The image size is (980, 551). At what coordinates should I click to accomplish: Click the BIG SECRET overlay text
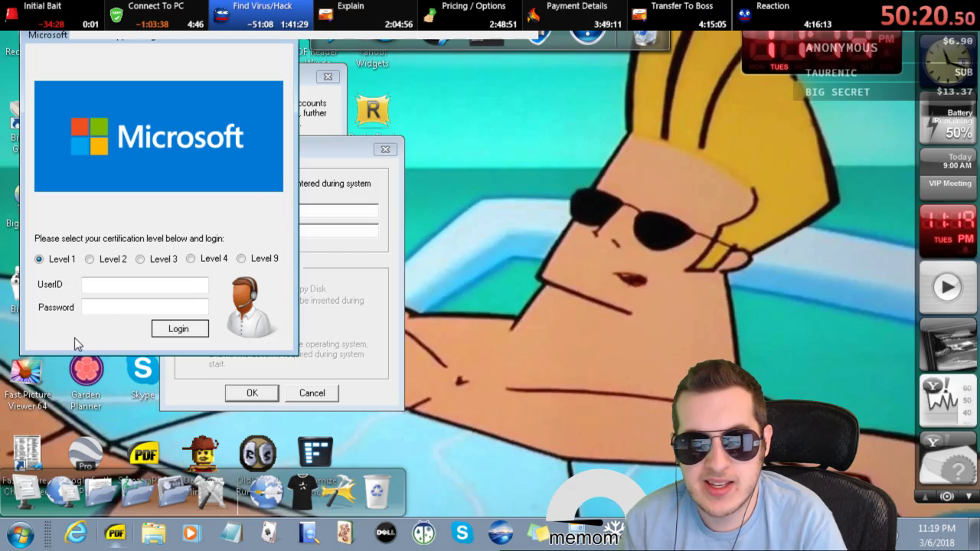(838, 92)
